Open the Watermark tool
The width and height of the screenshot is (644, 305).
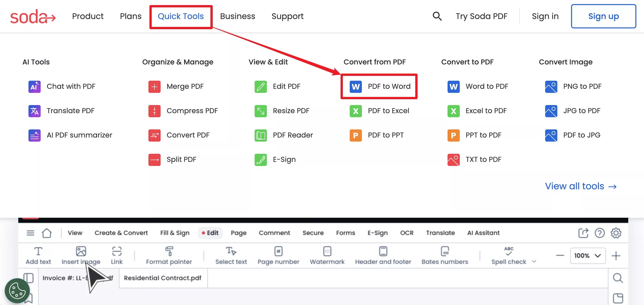point(327,256)
